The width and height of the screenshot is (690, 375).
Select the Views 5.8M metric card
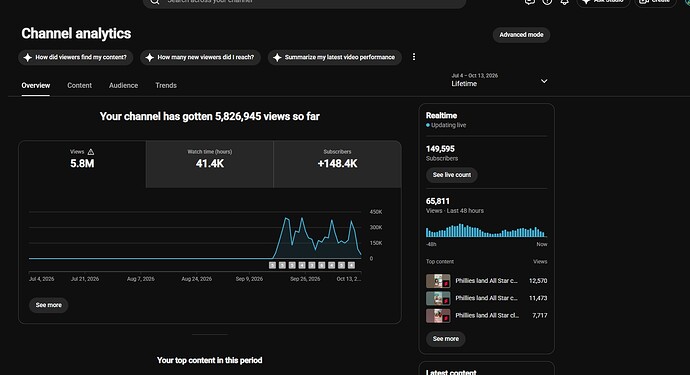[x=82, y=164]
